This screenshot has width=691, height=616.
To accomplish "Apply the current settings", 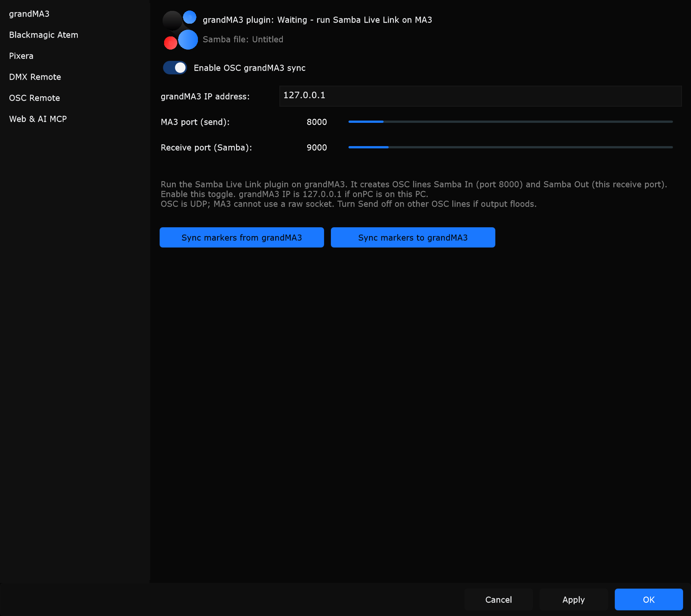I will 574,599.
